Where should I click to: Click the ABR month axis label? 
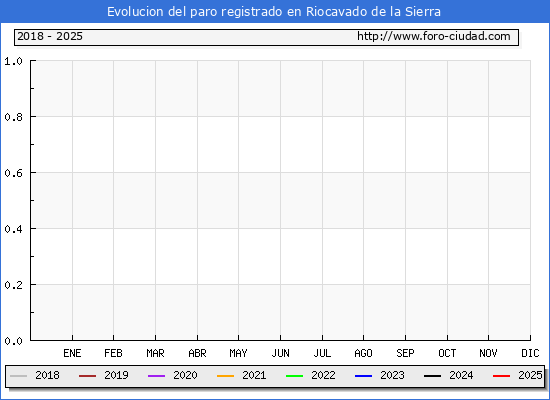click(x=197, y=353)
